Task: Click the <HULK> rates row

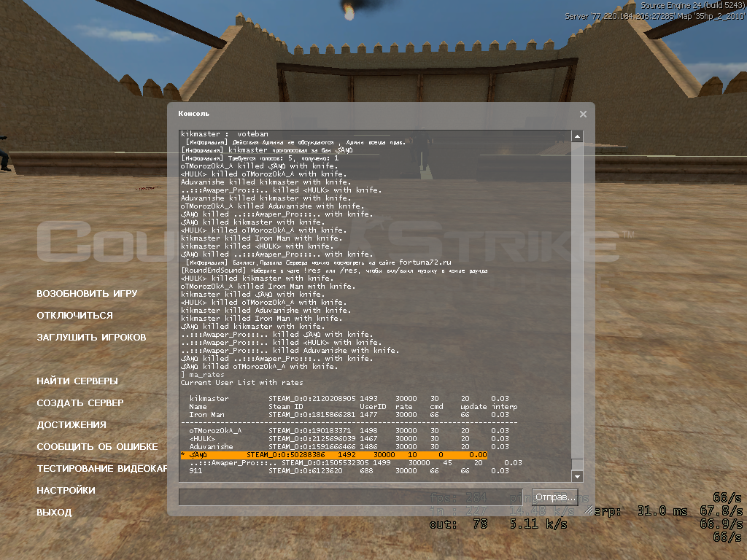Action: 349,438
